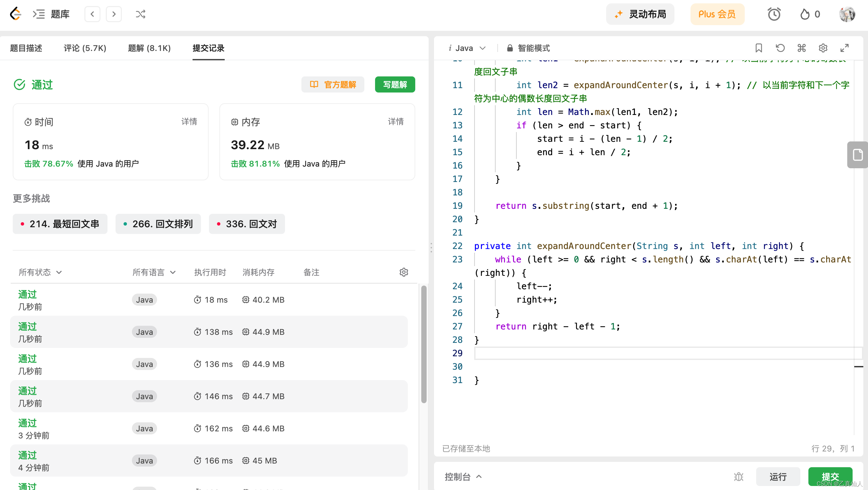Open editor settings gear icon
The image size is (868, 490).
pyautogui.click(x=823, y=48)
